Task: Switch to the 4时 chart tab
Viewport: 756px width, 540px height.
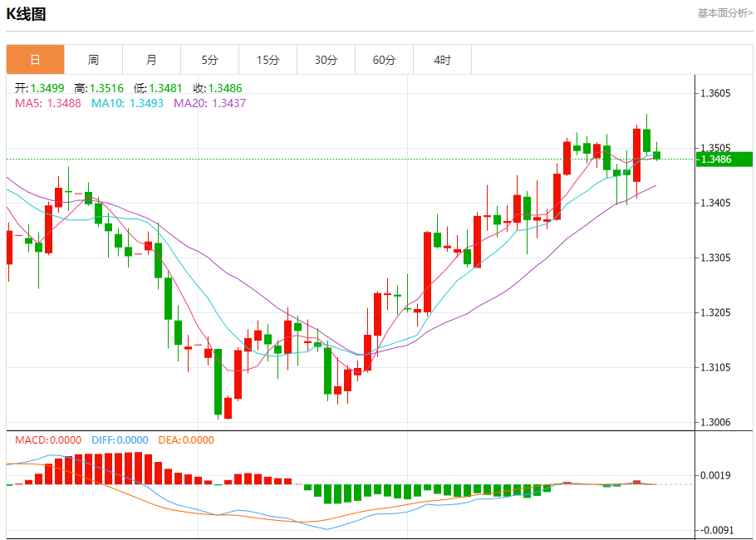Action: coord(442,60)
